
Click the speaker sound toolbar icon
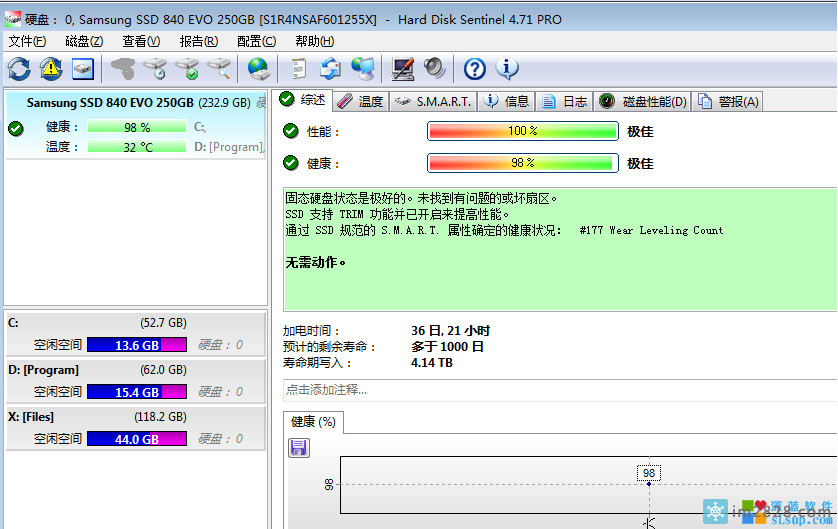(434, 69)
